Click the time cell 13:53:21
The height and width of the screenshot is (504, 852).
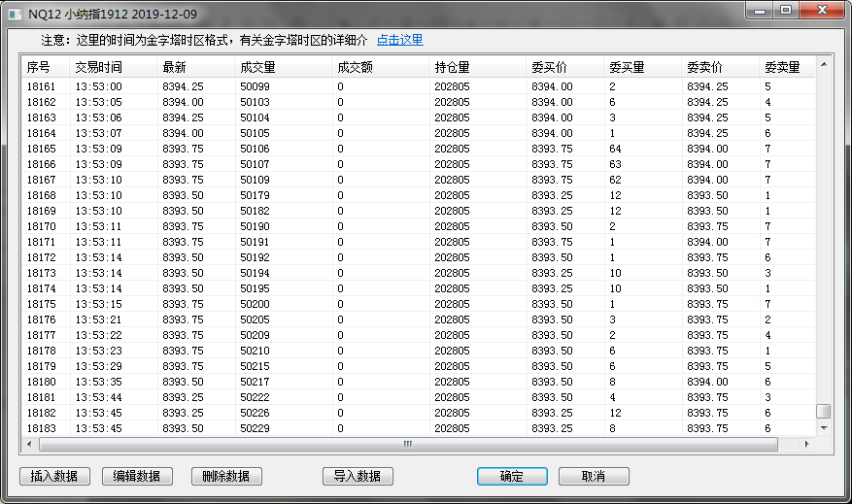[x=98, y=319]
